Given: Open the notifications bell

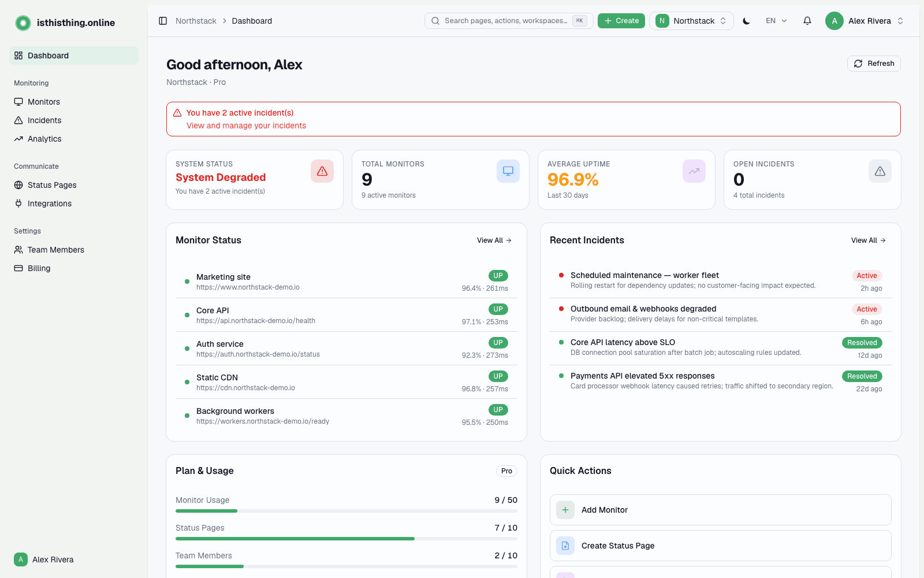Looking at the screenshot, I should [807, 21].
